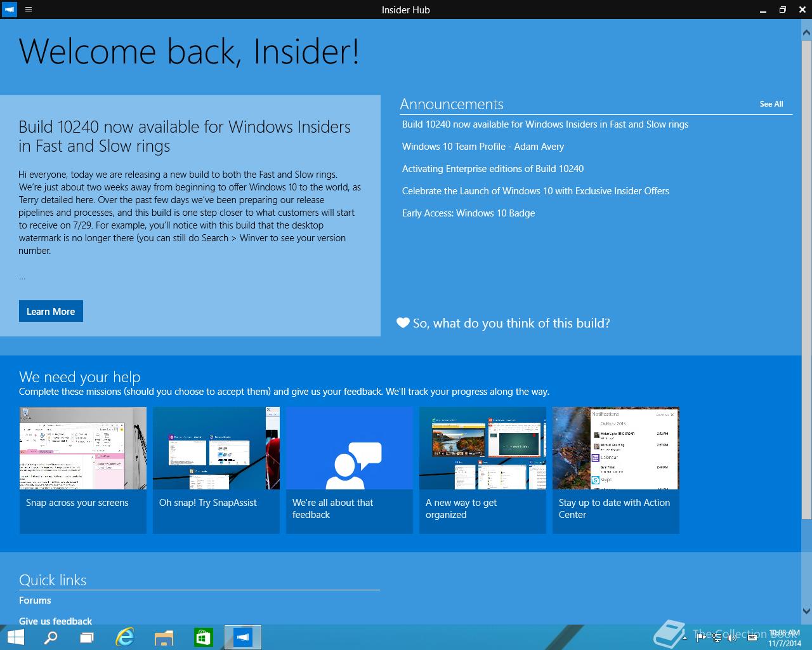Click the scrollbar up arrow
Screen dimensions: 812x650
pyautogui.click(x=807, y=32)
